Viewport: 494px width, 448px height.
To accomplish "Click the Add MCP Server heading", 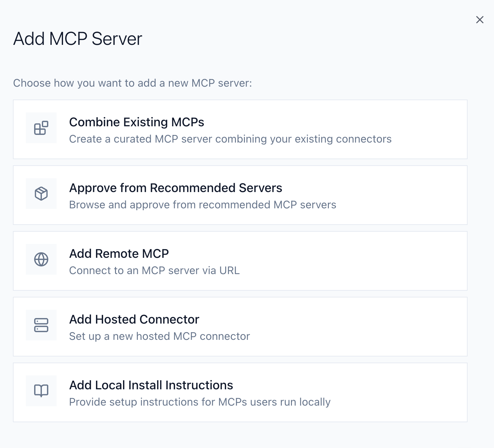I will tap(78, 39).
